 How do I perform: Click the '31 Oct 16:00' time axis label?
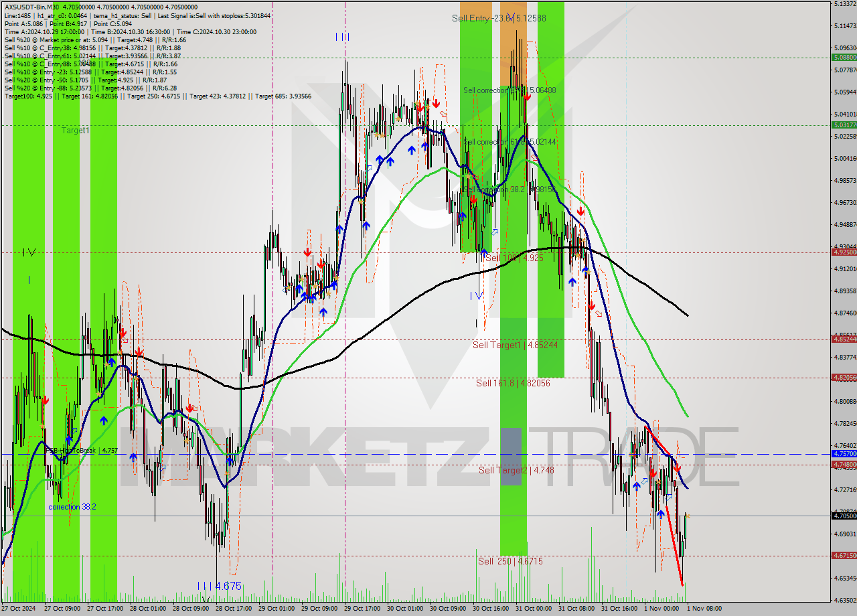(x=619, y=609)
